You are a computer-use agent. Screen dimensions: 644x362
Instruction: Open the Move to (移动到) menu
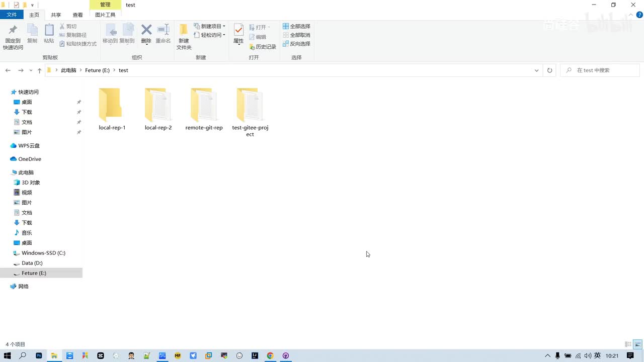point(110,34)
